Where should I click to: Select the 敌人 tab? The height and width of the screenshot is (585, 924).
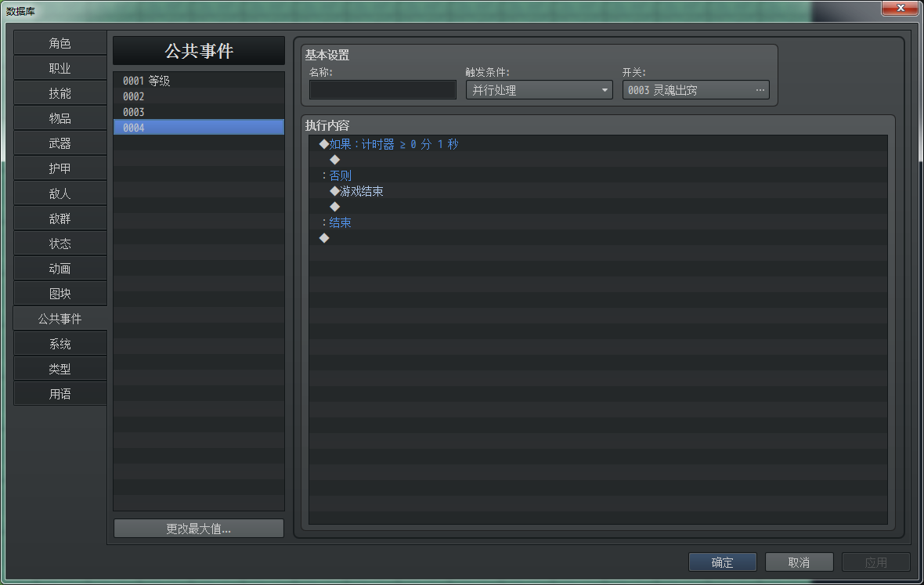tap(60, 193)
